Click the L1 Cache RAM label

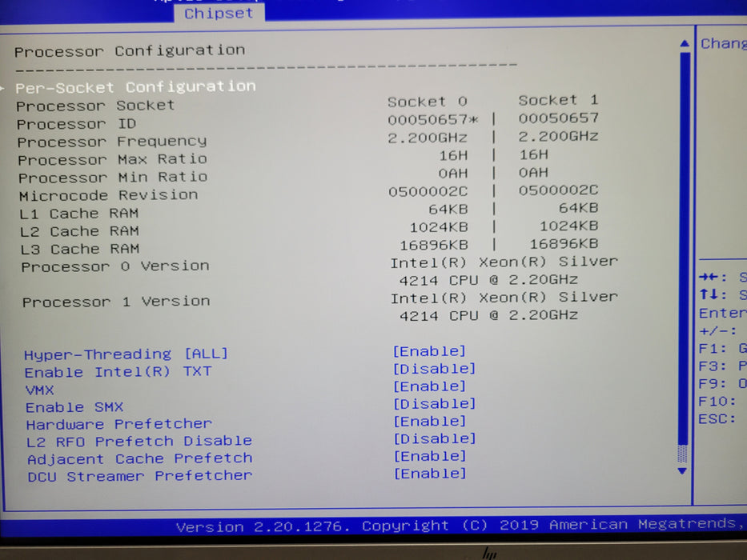point(79,214)
